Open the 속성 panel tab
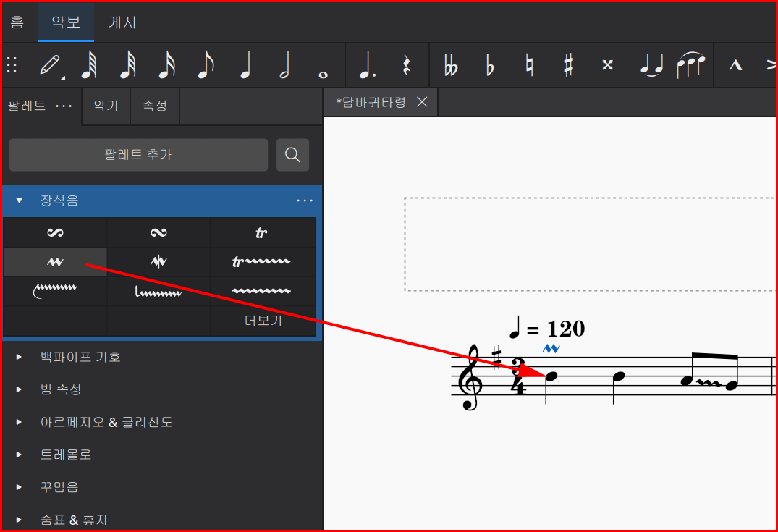The image size is (778, 532). tap(155, 106)
